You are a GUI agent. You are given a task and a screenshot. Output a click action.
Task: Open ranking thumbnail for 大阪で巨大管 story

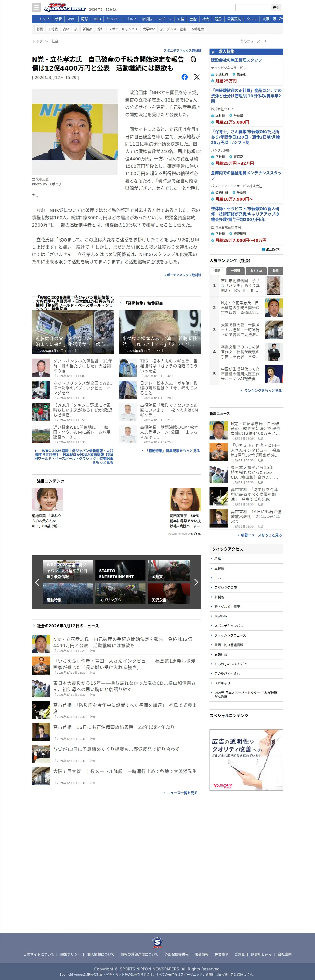pyautogui.click(x=274, y=330)
